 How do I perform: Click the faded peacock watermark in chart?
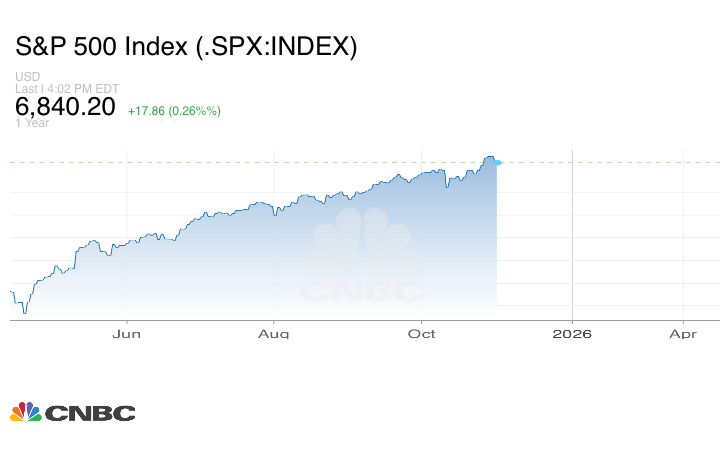361,245
